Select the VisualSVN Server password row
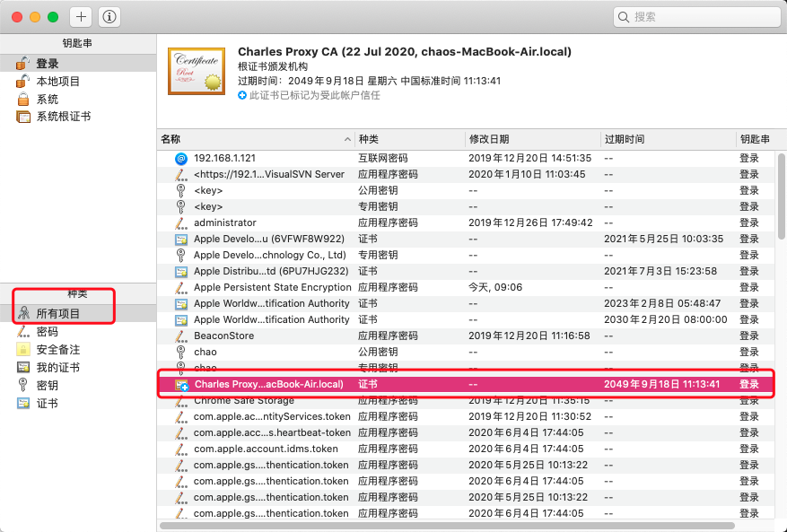The height and width of the screenshot is (532, 787). [467, 175]
